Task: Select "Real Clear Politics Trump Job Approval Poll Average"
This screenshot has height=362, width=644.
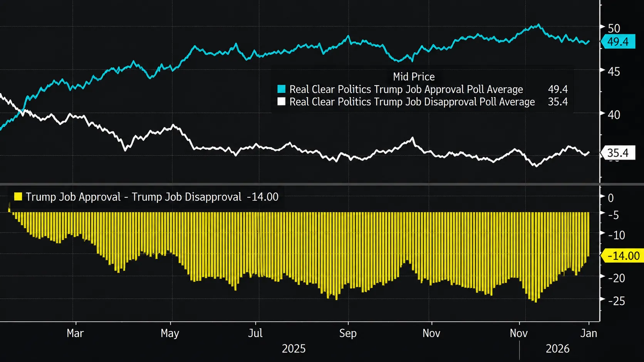Action: 406,89
